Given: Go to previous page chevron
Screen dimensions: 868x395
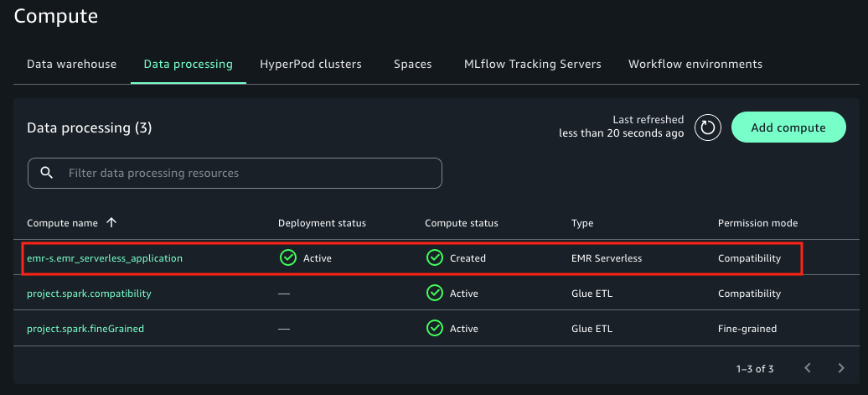Looking at the screenshot, I should coord(808,368).
